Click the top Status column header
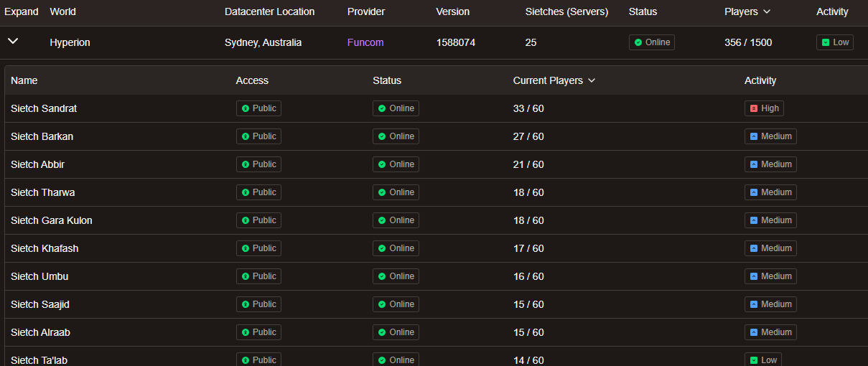Image resolution: width=868 pixels, height=366 pixels. tap(643, 11)
